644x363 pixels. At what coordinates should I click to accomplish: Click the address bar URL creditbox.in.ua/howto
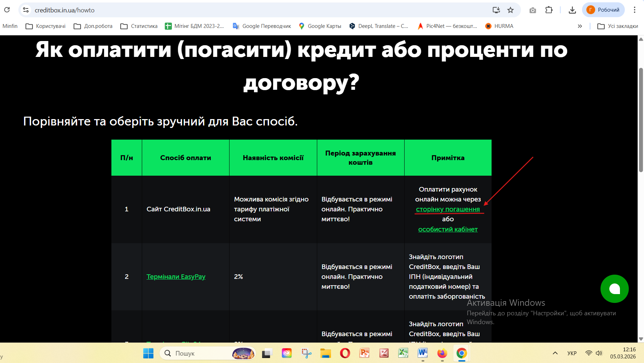65,10
